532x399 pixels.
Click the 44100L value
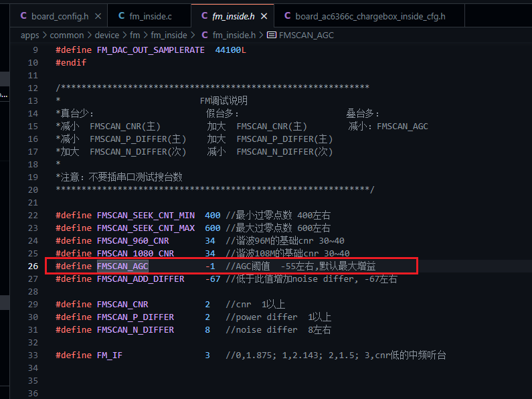click(231, 50)
